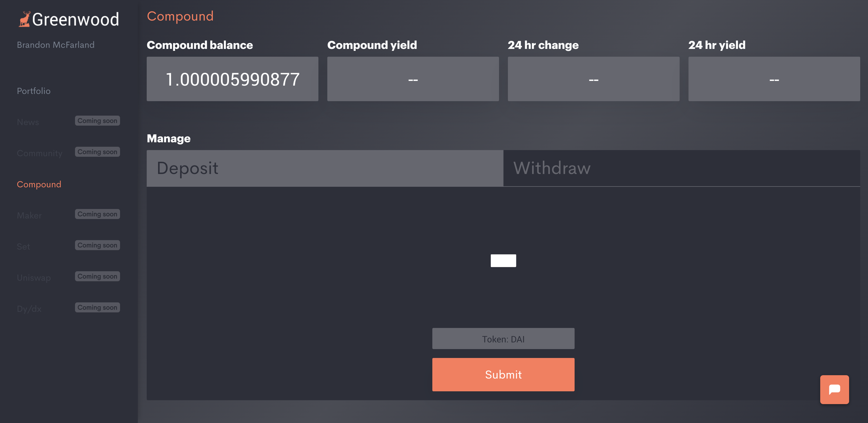Click the Brandon McFarland user name
The image size is (868, 423).
56,45
